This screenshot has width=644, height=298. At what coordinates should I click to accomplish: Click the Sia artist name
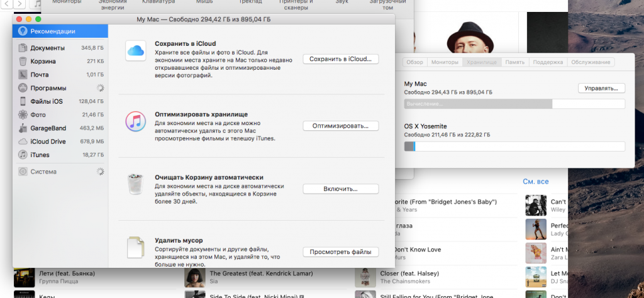pyautogui.click(x=214, y=282)
